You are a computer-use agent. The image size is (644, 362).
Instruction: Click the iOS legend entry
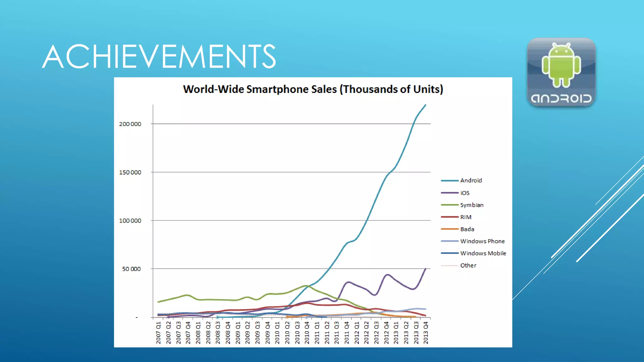[x=465, y=193]
